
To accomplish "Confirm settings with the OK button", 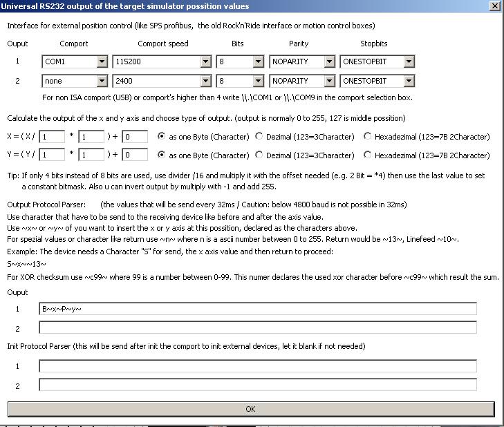I will click(251, 409).
